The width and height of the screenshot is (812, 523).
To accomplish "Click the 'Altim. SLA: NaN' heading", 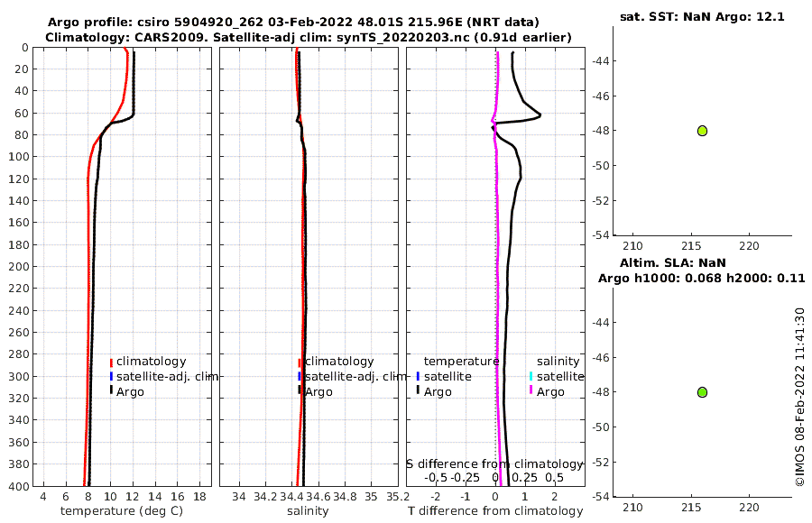I will 673,263.
